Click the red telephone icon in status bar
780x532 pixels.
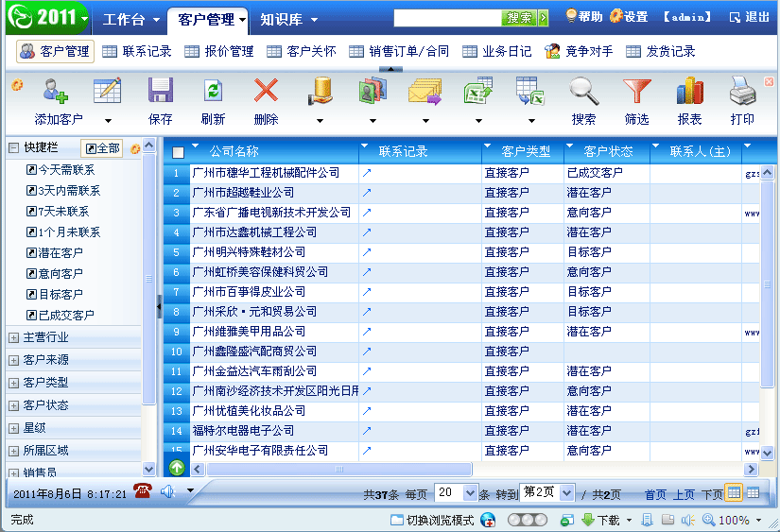coord(142,491)
